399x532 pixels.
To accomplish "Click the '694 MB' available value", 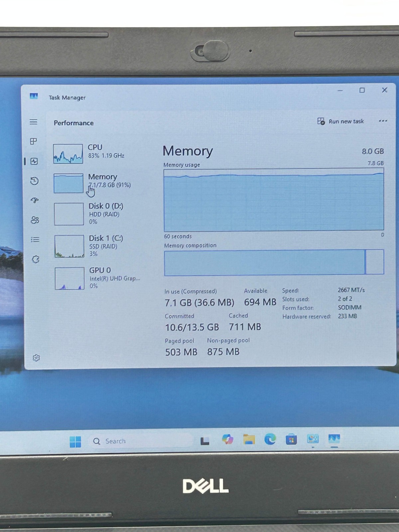I will click(260, 302).
